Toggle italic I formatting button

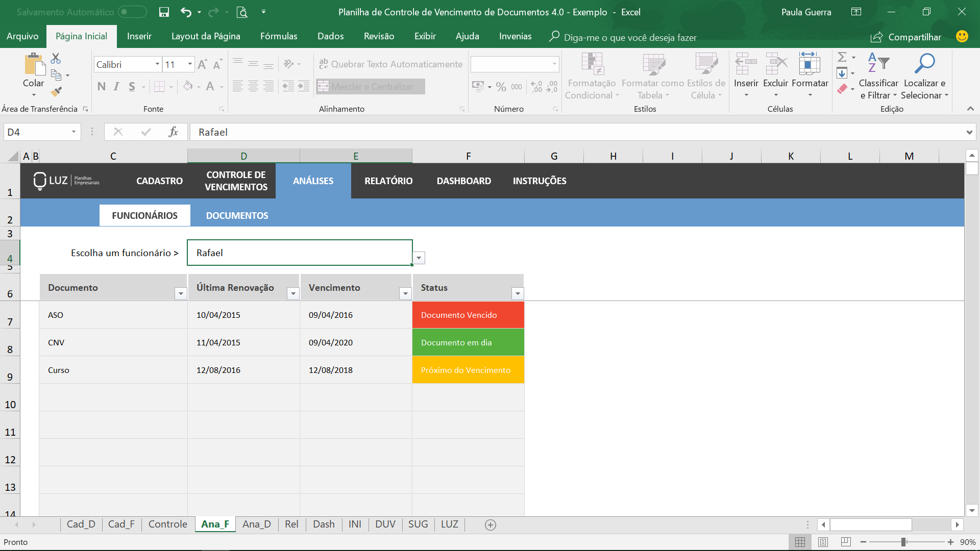pos(116,87)
